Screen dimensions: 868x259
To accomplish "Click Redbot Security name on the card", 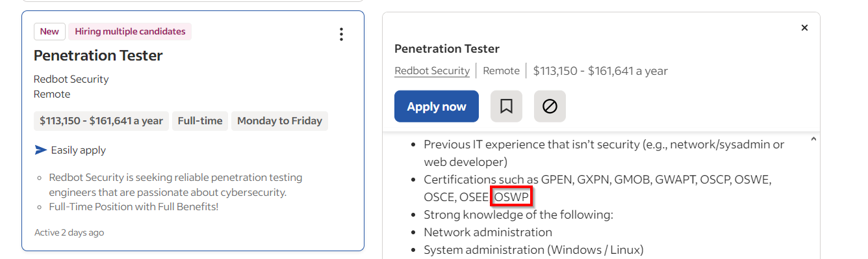I will click(x=71, y=79).
